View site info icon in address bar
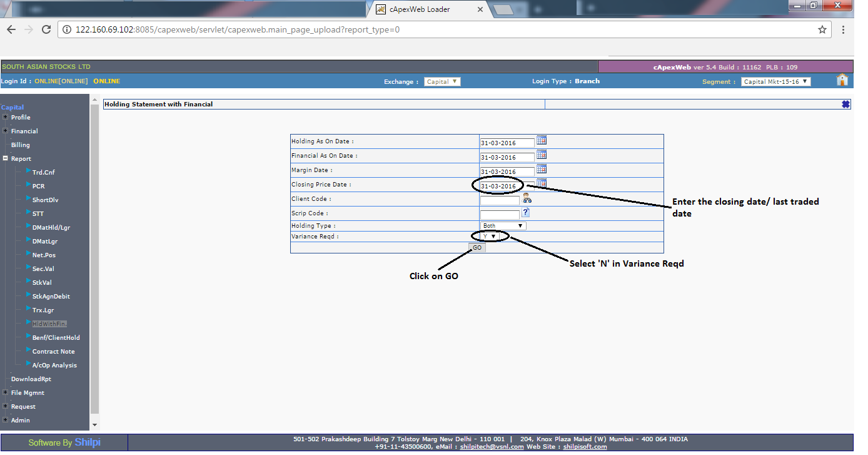Screen dimensions: 868x455 67,29
